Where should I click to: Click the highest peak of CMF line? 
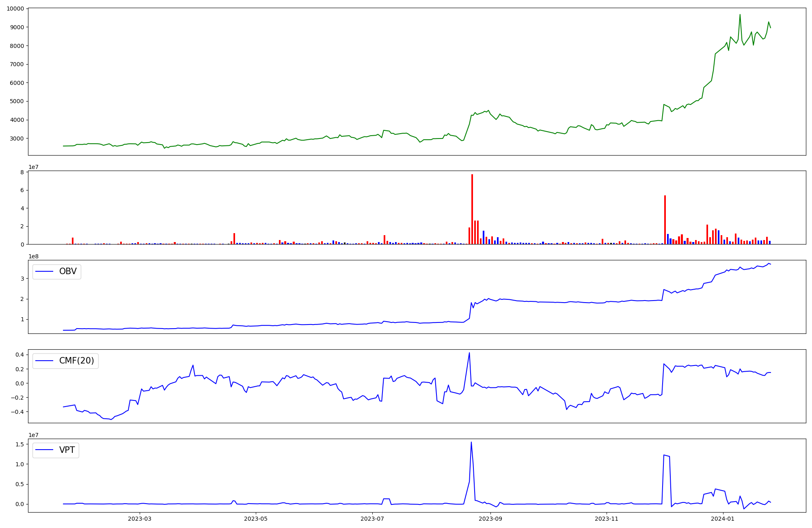pos(469,353)
